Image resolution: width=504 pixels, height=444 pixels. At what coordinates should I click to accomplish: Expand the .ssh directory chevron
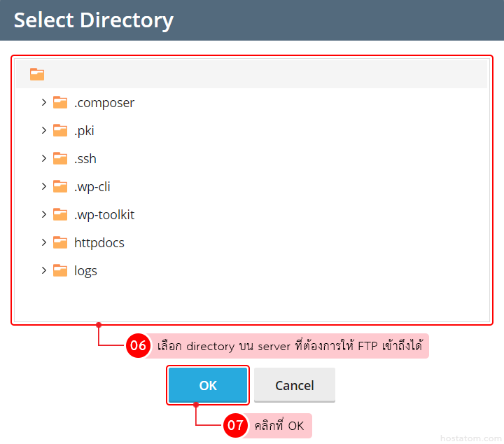[44, 158]
